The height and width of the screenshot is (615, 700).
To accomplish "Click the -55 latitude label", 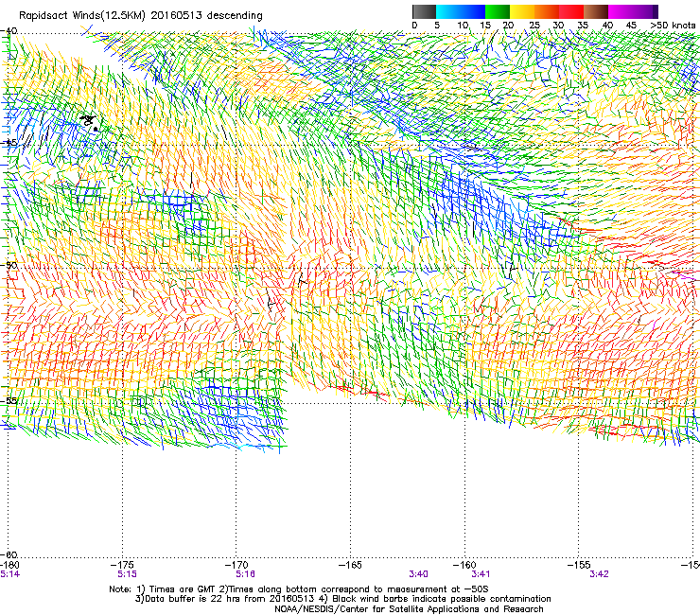I will [9, 400].
